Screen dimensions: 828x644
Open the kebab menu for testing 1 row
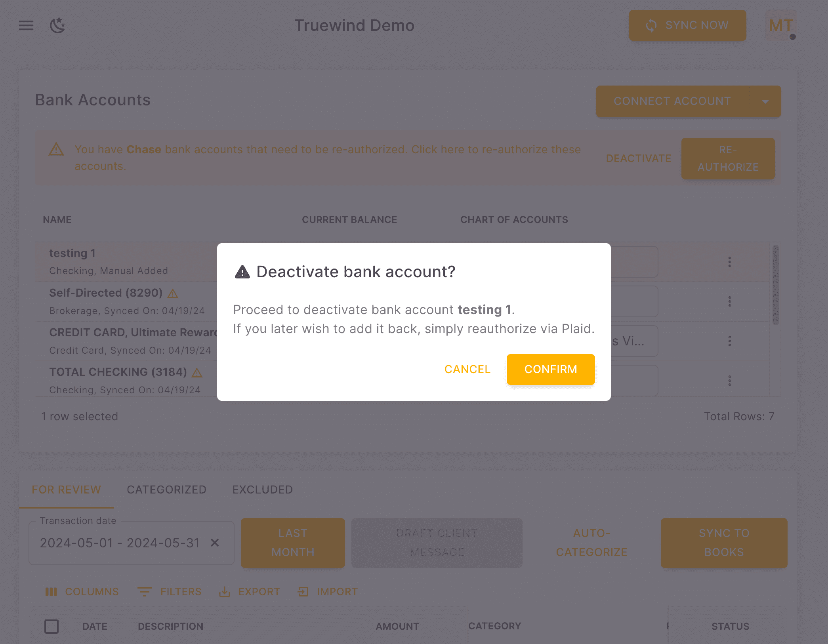pos(730,262)
